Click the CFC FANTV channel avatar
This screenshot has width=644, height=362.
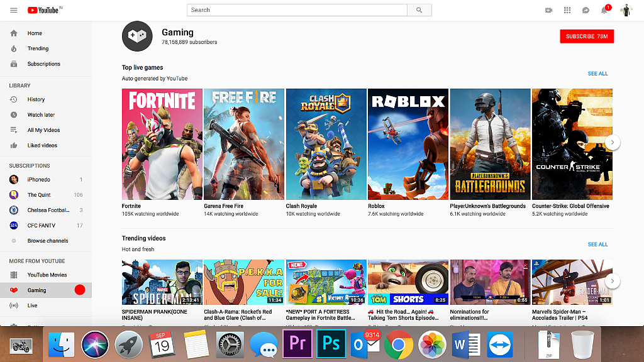(14, 226)
